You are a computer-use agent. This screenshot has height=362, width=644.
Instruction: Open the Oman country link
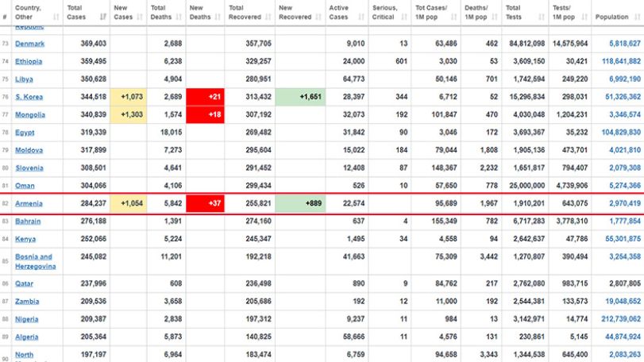coord(25,186)
